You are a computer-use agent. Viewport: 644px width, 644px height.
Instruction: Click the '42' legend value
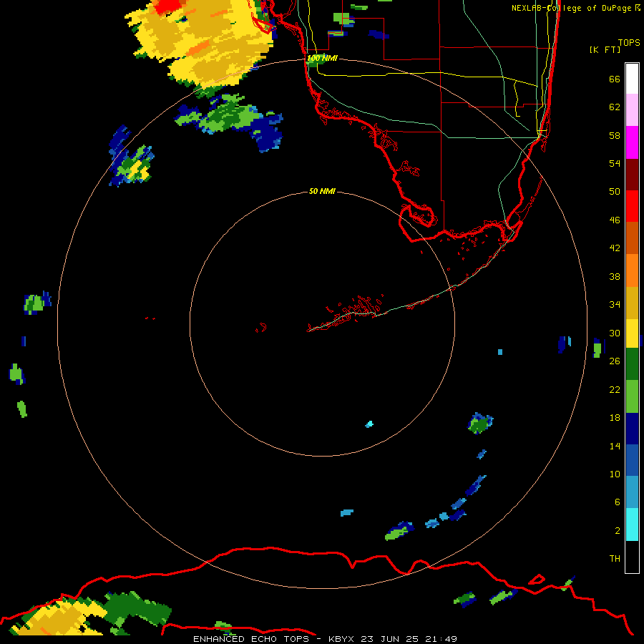(615, 248)
